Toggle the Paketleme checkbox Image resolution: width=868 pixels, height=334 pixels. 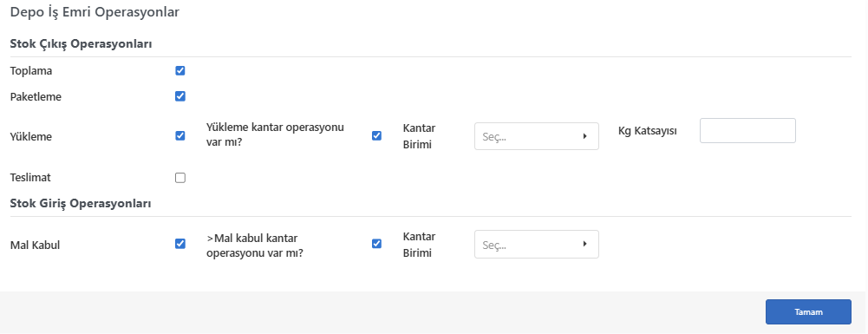tap(179, 96)
